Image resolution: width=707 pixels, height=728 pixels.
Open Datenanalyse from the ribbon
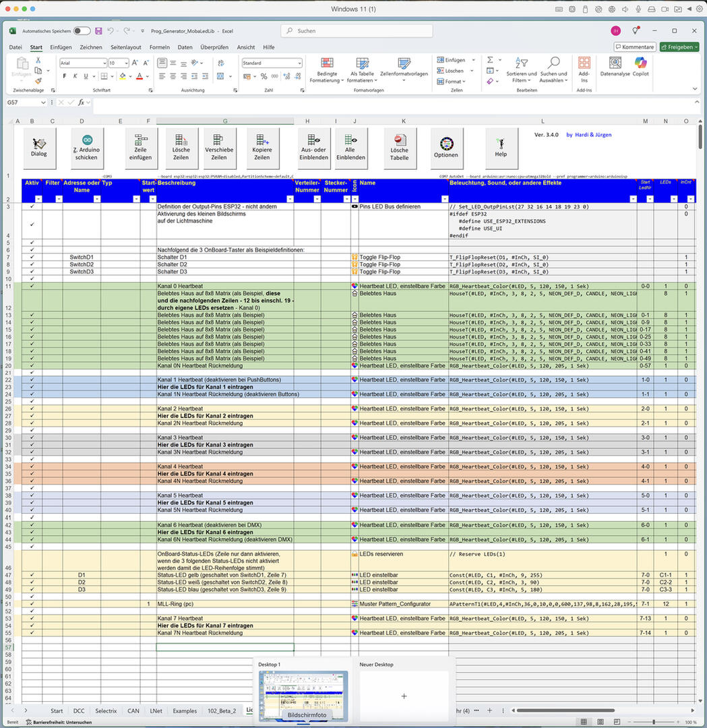pos(615,63)
